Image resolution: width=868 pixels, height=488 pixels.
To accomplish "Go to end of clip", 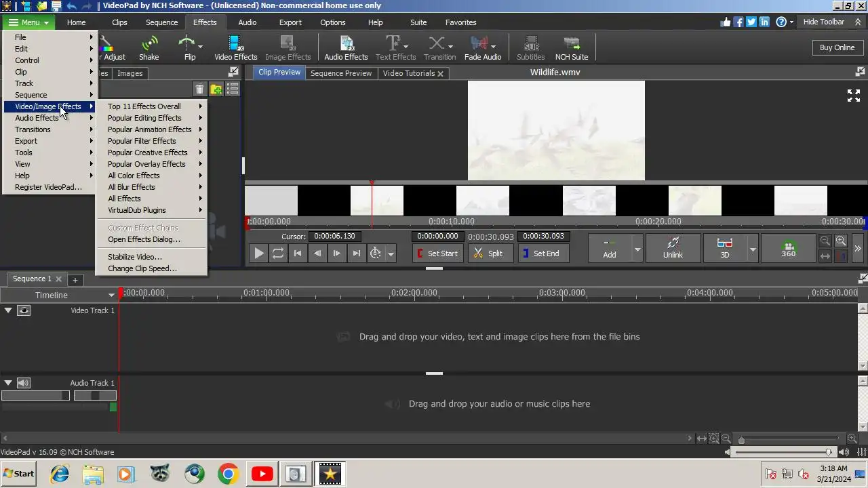I will click(356, 253).
